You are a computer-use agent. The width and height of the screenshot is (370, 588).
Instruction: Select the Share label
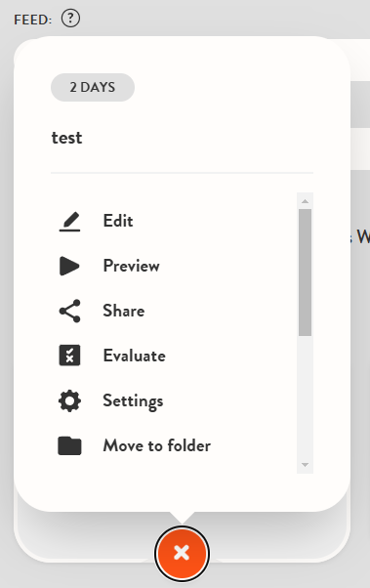click(124, 311)
